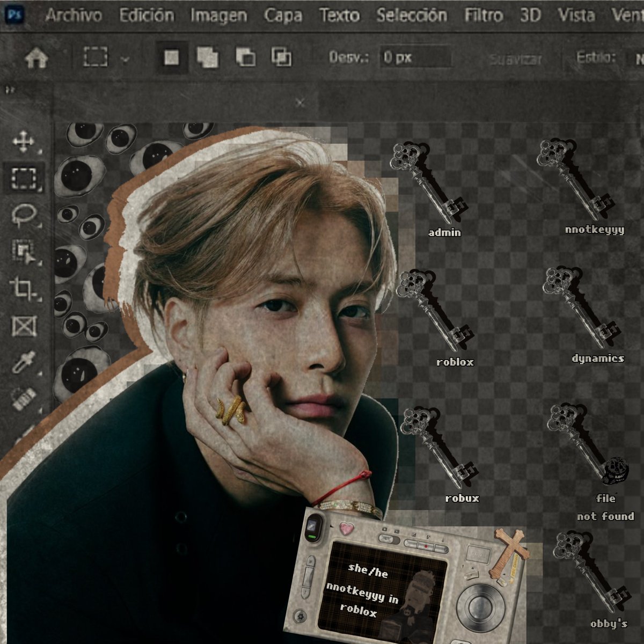The image size is (644, 644).
Task: Go to the Home screen icon
Action: (x=36, y=58)
